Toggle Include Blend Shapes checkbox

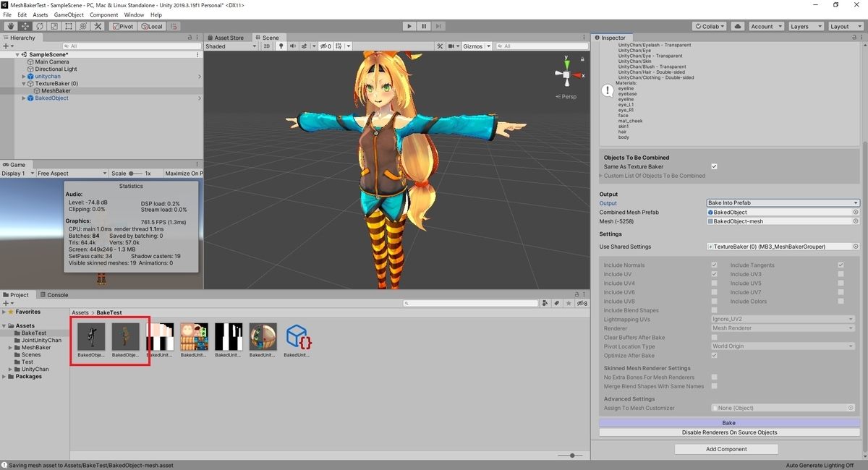click(x=714, y=310)
